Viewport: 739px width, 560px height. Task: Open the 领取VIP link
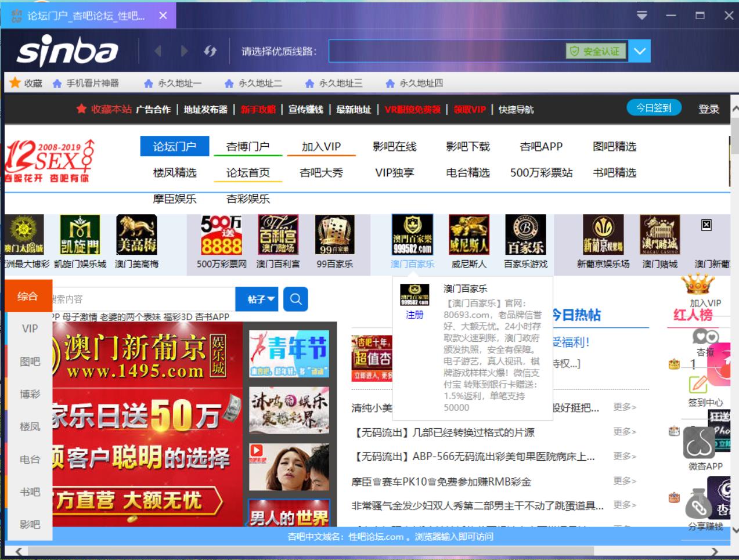click(470, 109)
